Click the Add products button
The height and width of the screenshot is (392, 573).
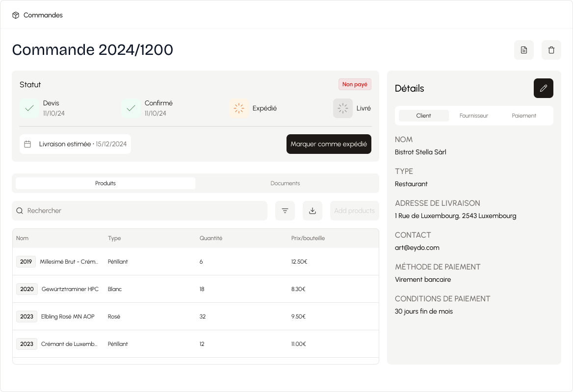354,211
